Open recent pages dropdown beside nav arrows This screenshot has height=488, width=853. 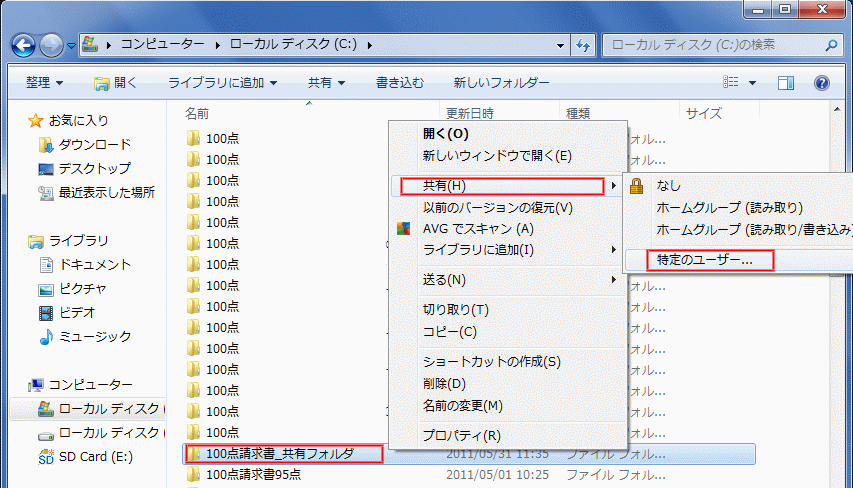pos(71,46)
